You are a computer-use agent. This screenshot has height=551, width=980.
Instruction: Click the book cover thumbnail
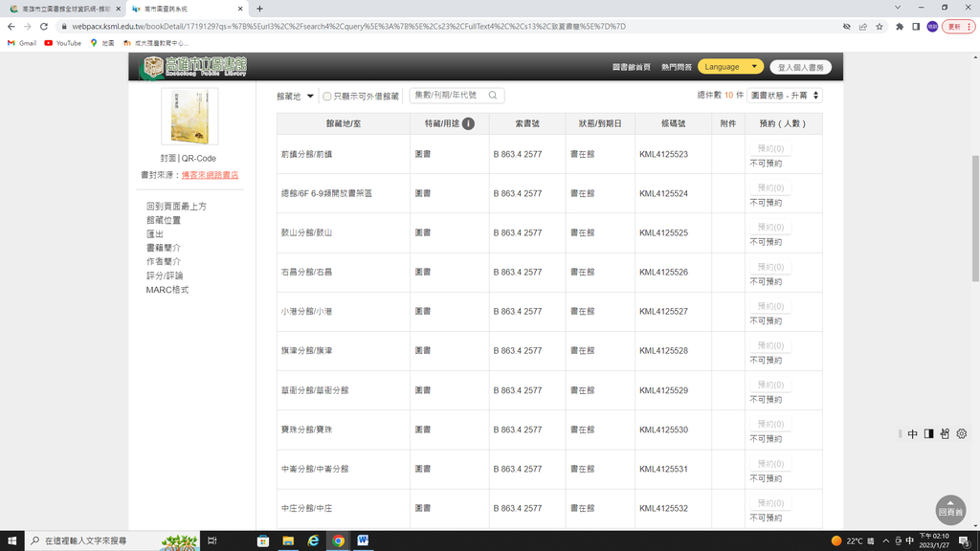click(189, 117)
